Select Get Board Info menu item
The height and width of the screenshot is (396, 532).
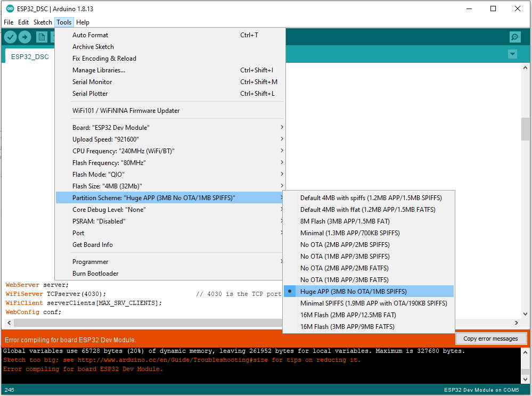[x=170, y=245]
